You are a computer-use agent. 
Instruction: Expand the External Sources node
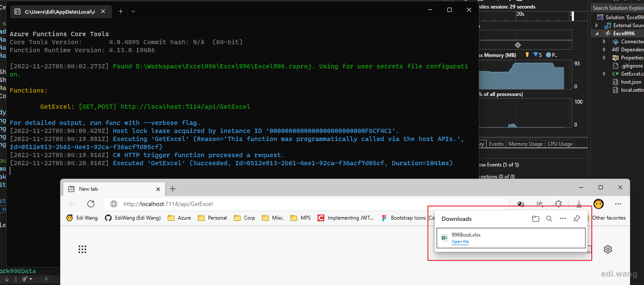[597, 25]
